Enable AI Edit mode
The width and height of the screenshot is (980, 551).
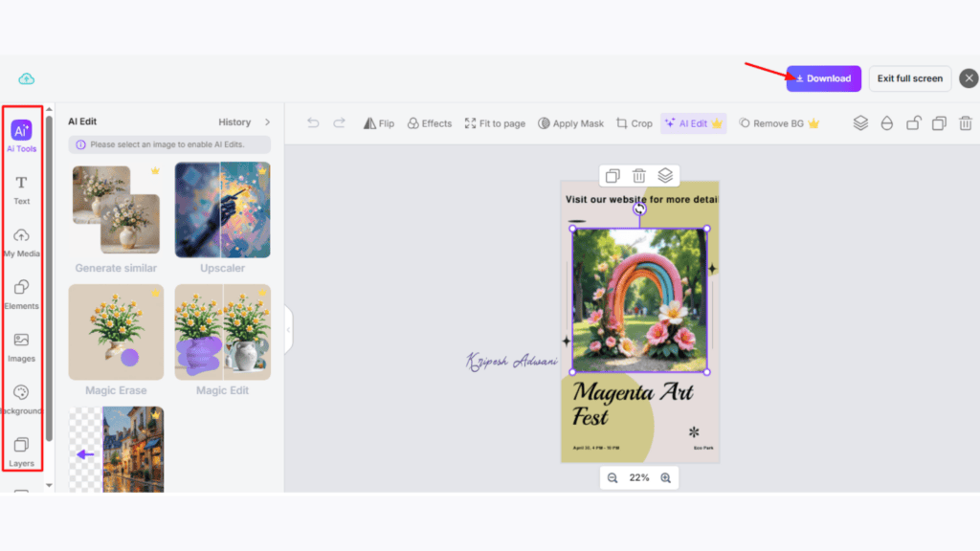point(693,122)
